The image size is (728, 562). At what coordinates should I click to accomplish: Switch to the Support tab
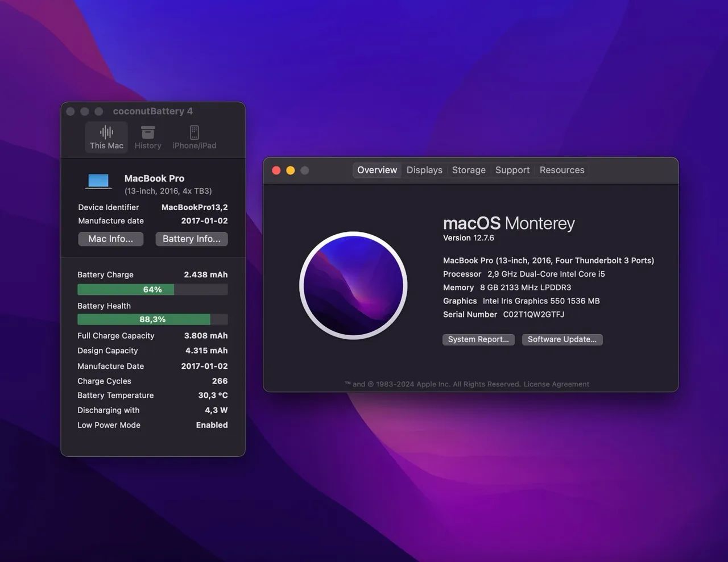[512, 170]
